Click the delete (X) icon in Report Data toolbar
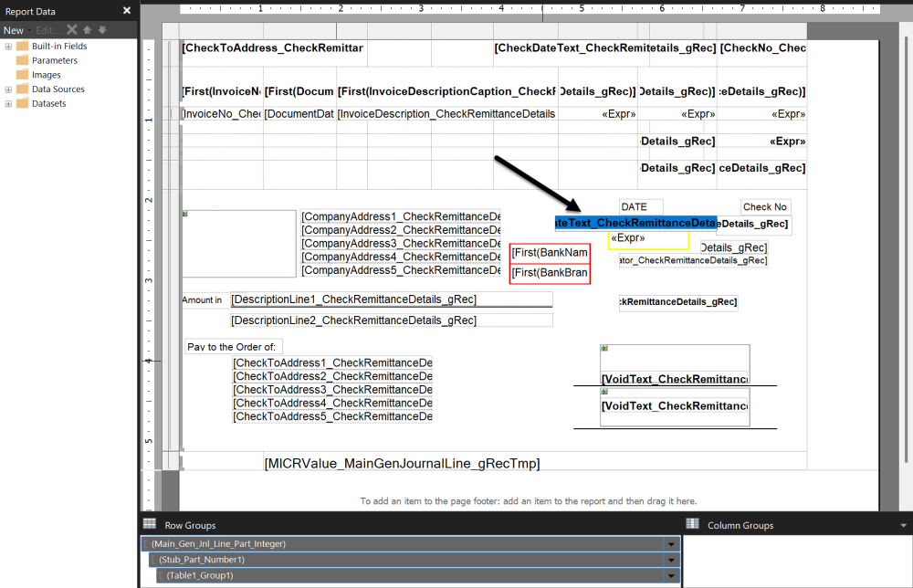Viewport: 913px width, 588px height. (x=71, y=29)
